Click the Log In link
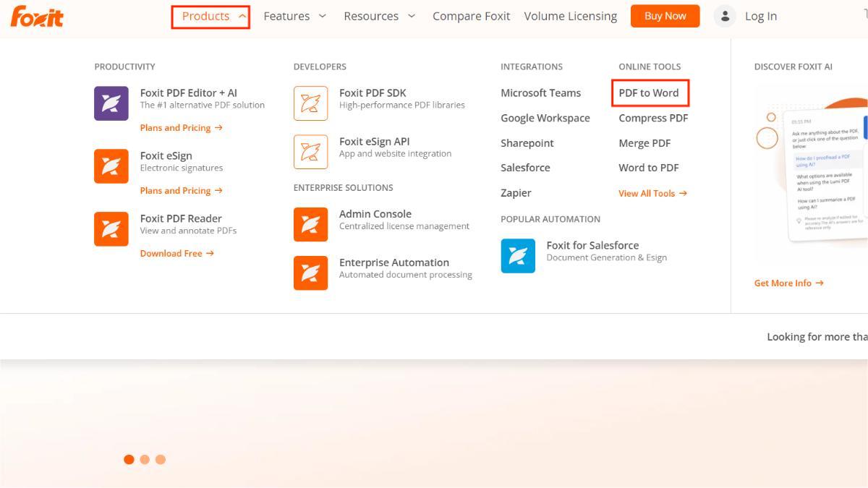 click(761, 16)
